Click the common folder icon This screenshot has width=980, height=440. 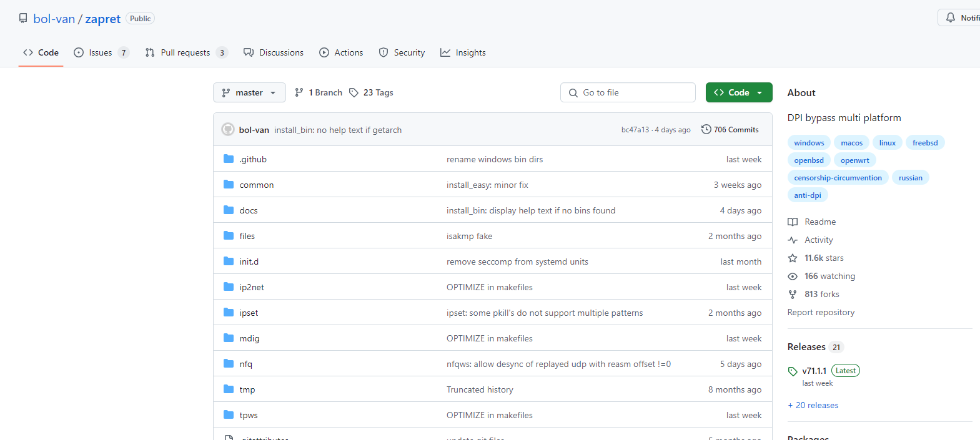[229, 185]
